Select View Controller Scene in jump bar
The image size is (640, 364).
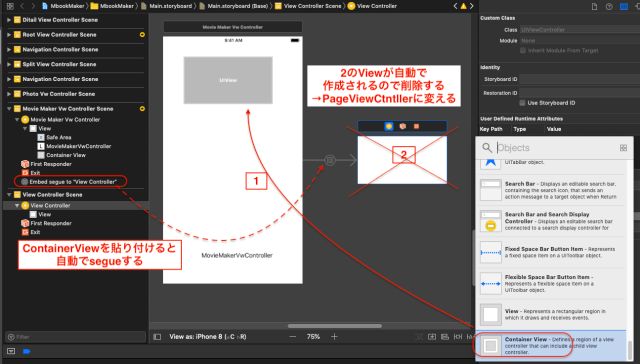tap(308, 6)
